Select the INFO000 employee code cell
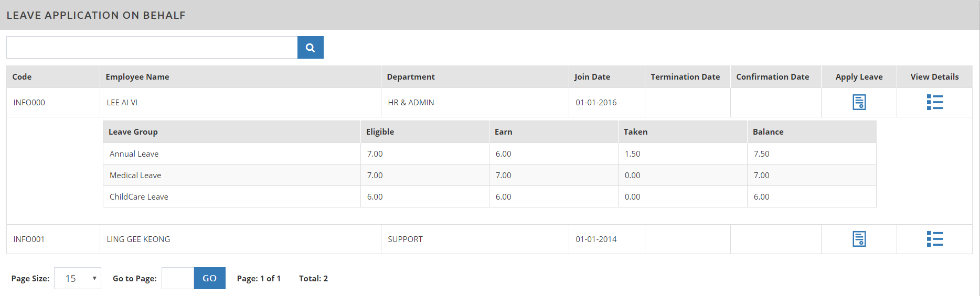The image size is (980, 296). (29, 103)
